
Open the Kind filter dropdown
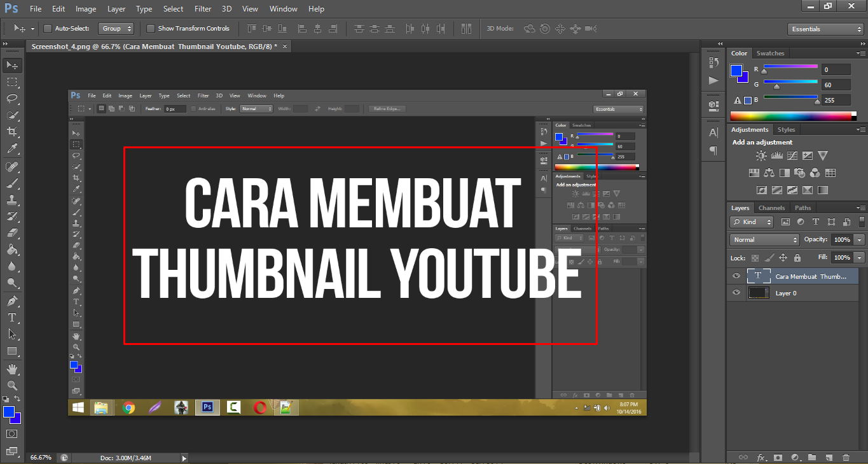(x=751, y=221)
